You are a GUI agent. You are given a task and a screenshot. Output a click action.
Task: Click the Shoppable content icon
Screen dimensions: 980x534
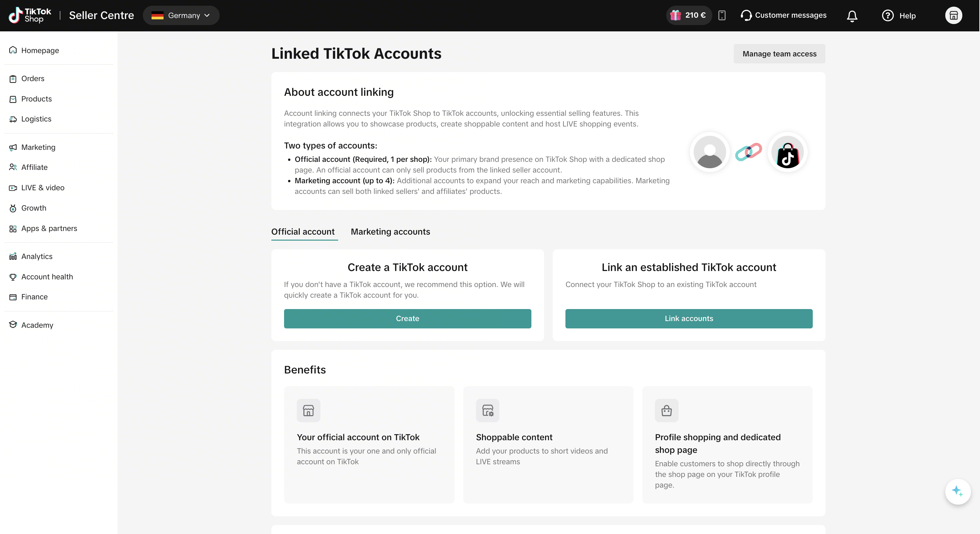point(487,411)
